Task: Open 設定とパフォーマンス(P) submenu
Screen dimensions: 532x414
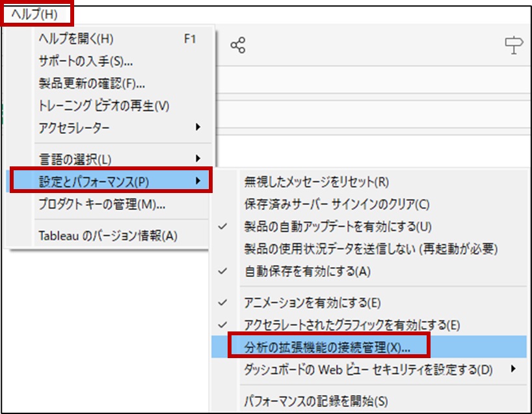Action: 94,181
